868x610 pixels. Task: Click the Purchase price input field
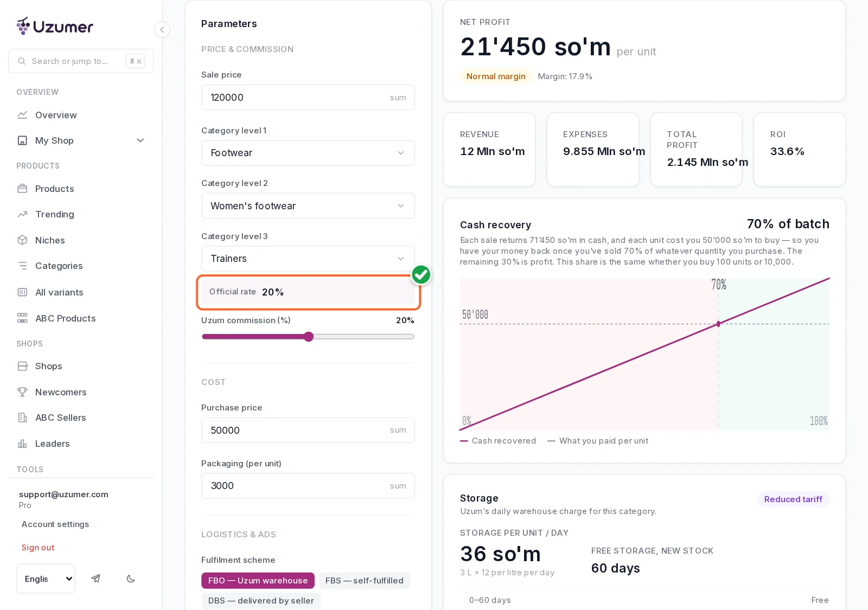308,430
